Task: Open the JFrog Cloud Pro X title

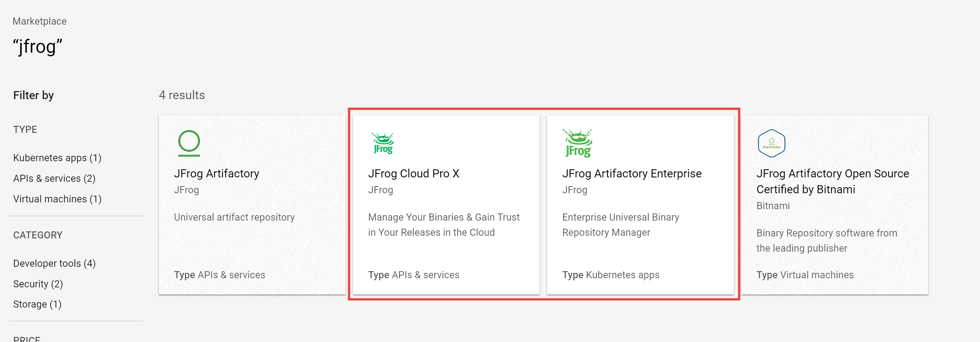Action: click(413, 173)
